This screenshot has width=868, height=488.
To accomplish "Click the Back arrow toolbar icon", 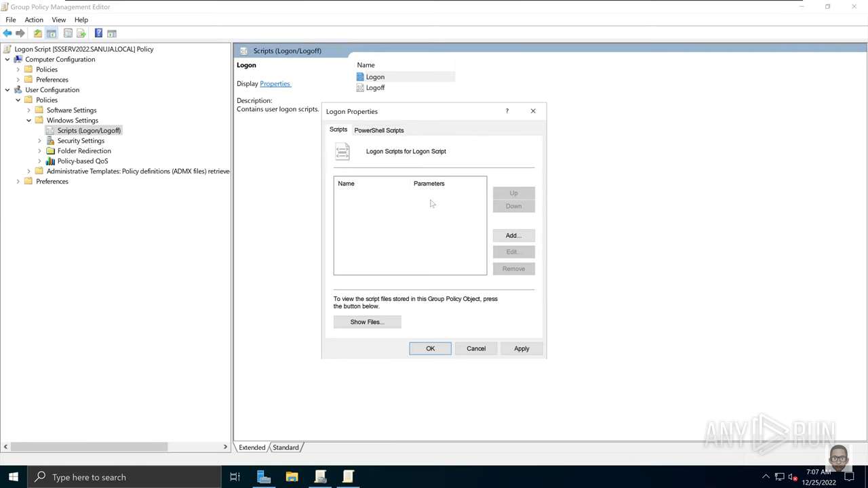I will coord(7,33).
